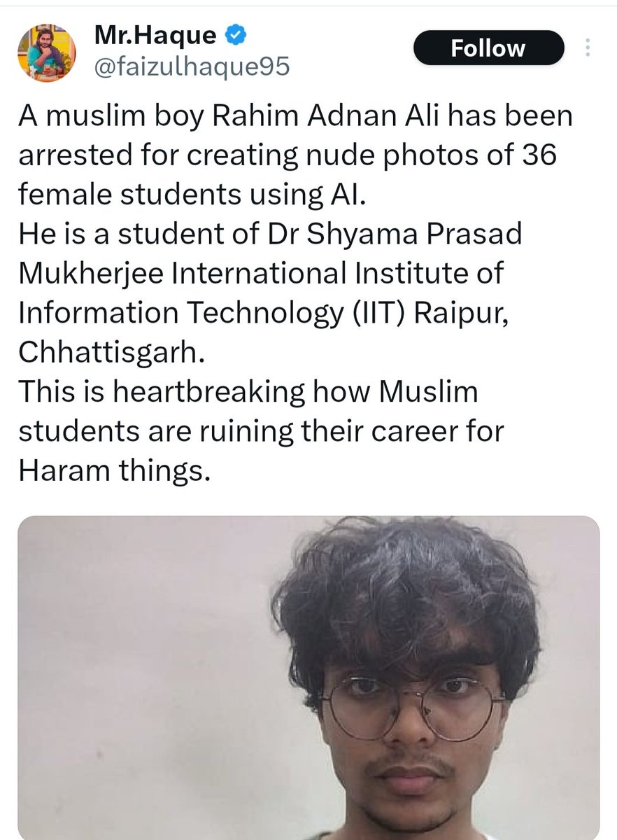The height and width of the screenshot is (840, 617).
Task: Click the line 'female students using AI.'
Action: tap(192, 195)
